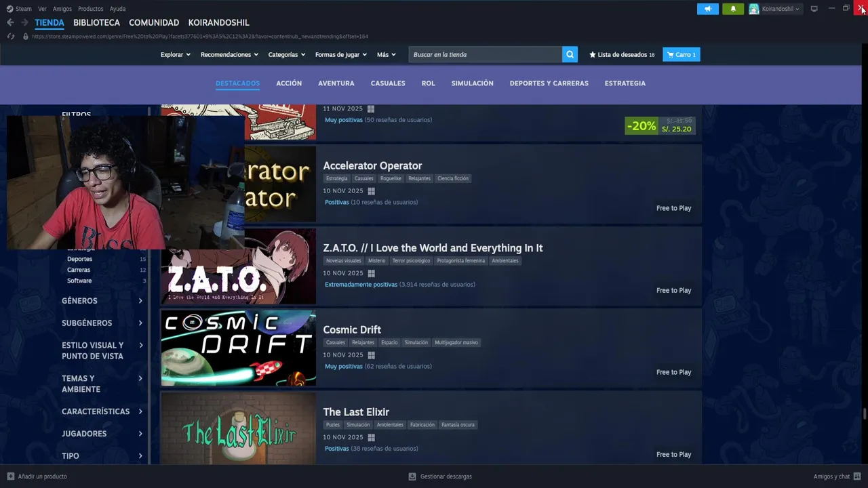Open the Ver menu
The image size is (868, 488).
tap(42, 9)
